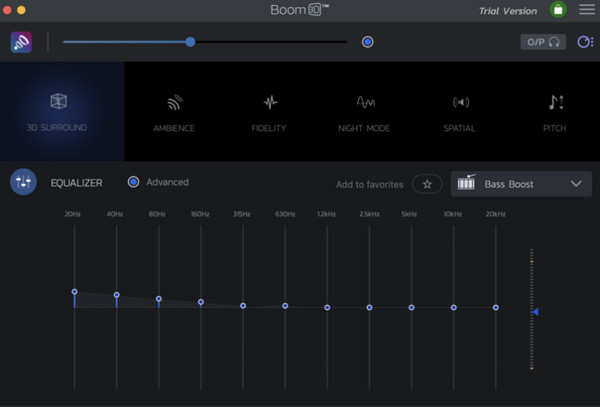The image size is (600, 407).
Task: Click the 160Hz band slider handle
Action: (x=201, y=302)
